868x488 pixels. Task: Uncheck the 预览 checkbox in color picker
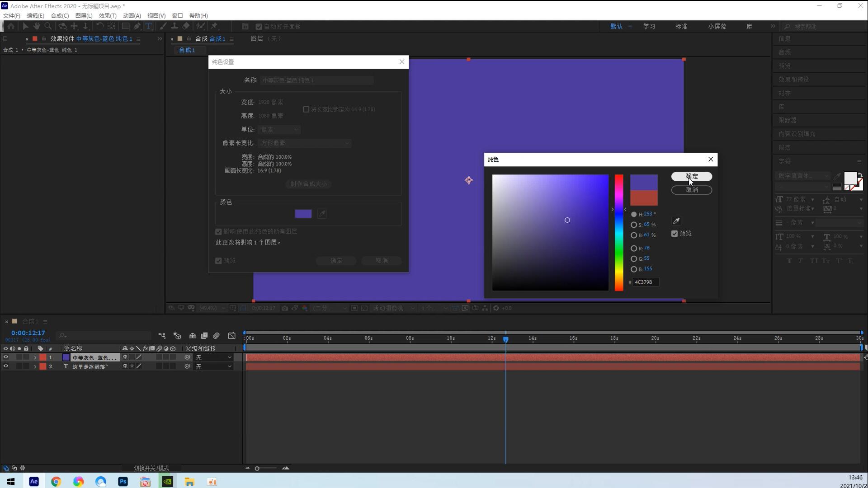tap(675, 234)
